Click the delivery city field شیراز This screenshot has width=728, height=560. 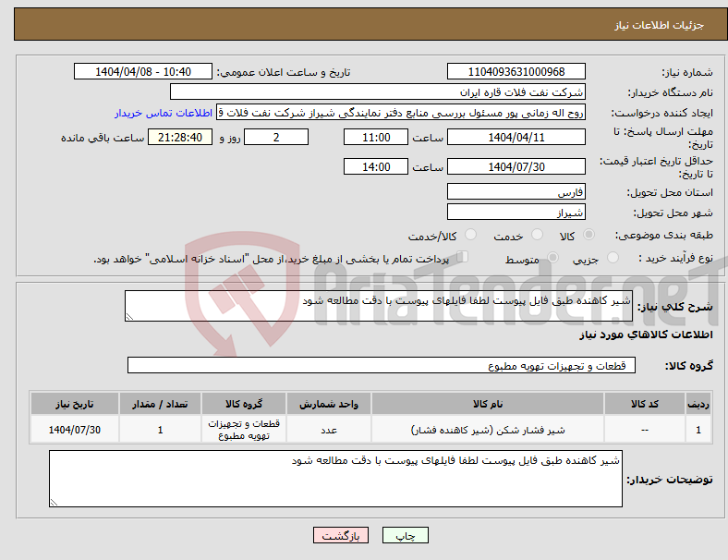(x=516, y=213)
